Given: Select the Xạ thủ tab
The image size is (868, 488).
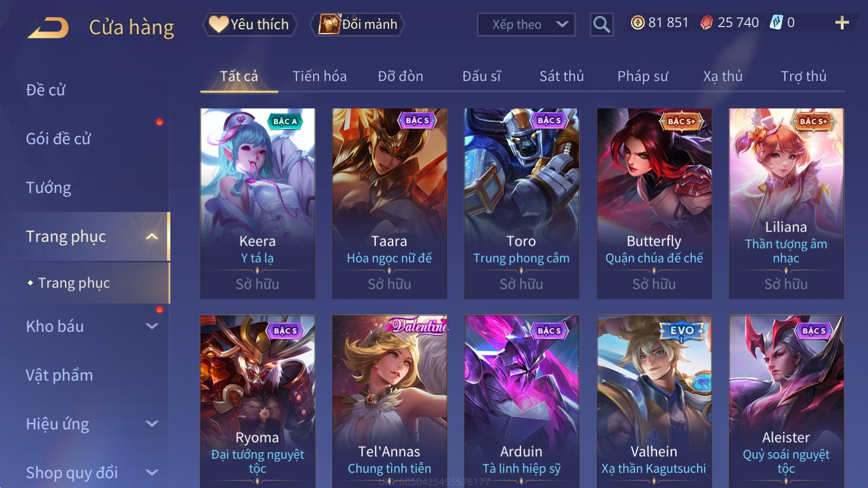Looking at the screenshot, I should 723,76.
